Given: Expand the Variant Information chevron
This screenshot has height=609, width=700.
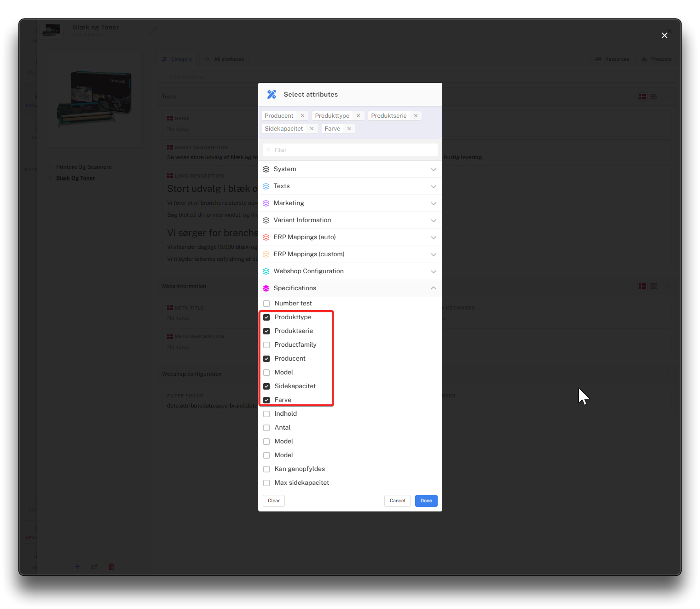Looking at the screenshot, I should tap(433, 221).
